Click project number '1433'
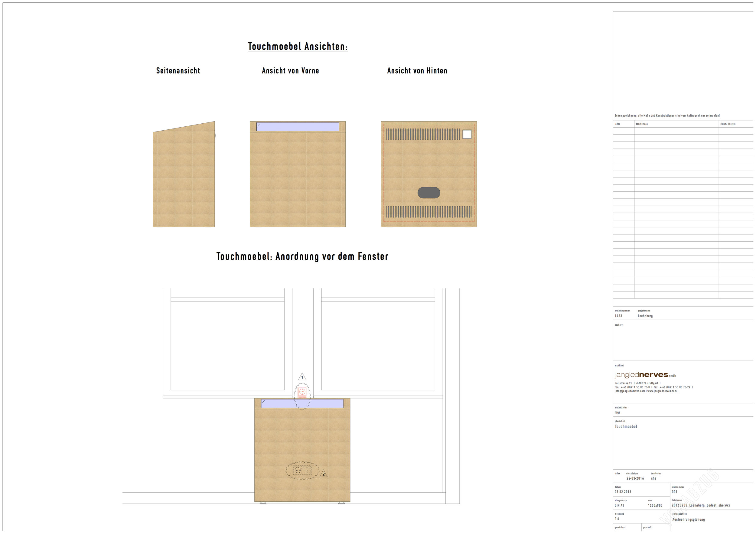Image resolution: width=756 pixels, height=534 pixels. click(x=618, y=316)
